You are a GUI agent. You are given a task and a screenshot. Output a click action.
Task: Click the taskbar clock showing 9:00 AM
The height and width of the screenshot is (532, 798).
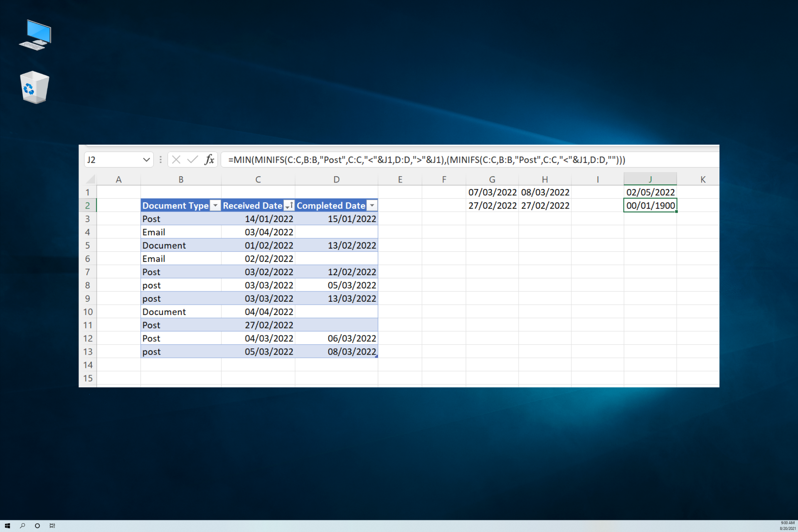pyautogui.click(x=787, y=526)
